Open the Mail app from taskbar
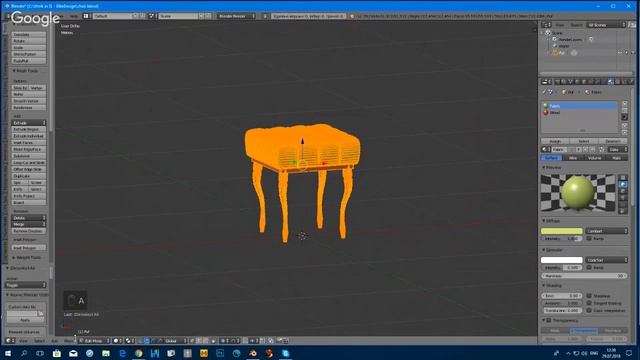 click(x=73, y=353)
